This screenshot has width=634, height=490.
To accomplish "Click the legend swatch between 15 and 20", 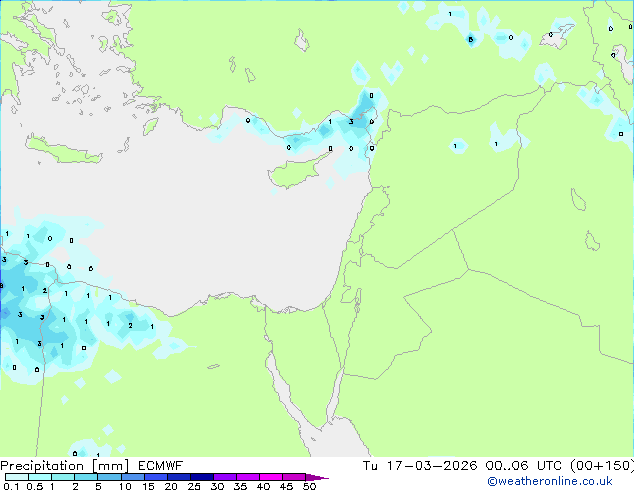I will click(x=155, y=477).
